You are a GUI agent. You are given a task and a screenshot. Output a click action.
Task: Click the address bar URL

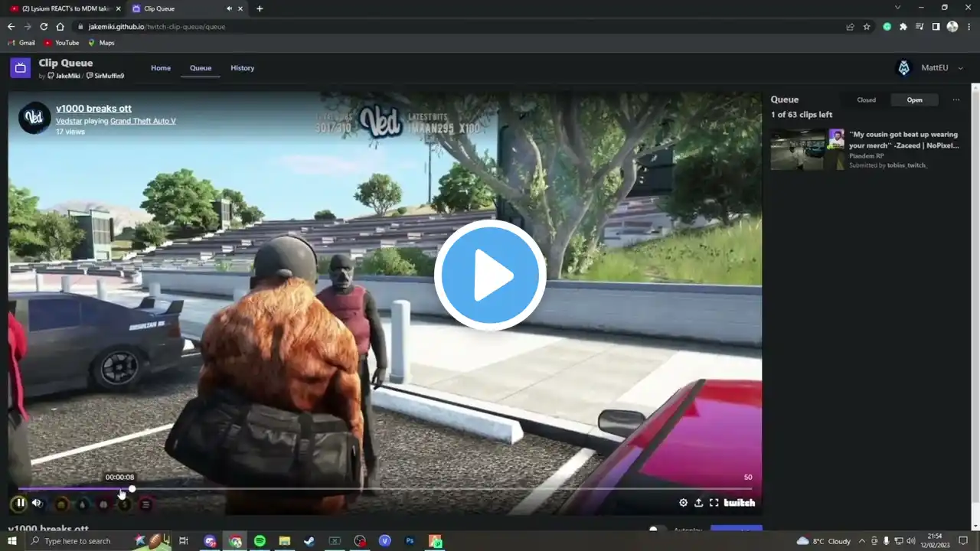(x=157, y=26)
